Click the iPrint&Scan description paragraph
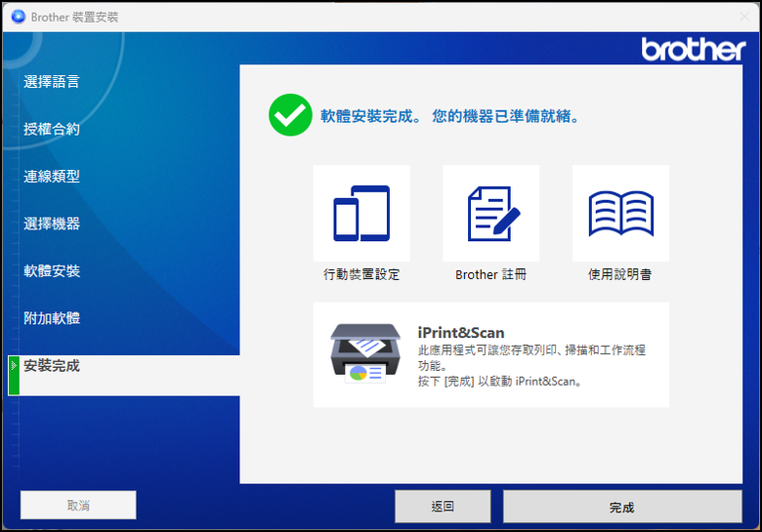Image resolution: width=762 pixels, height=532 pixels. coord(531,365)
